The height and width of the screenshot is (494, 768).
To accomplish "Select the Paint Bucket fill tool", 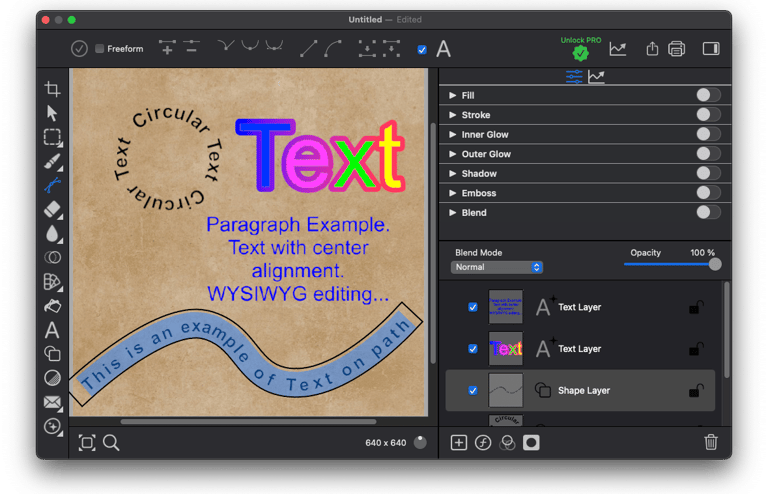I will [x=52, y=306].
